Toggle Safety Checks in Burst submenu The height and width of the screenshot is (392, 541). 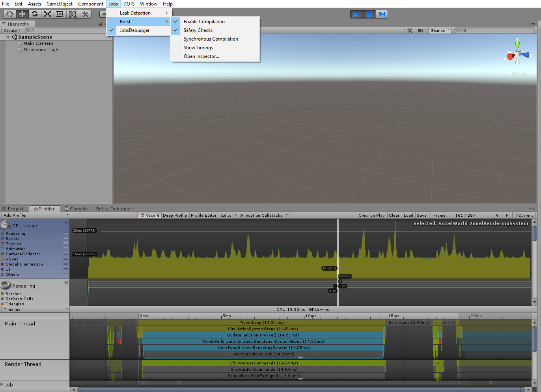point(215,30)
